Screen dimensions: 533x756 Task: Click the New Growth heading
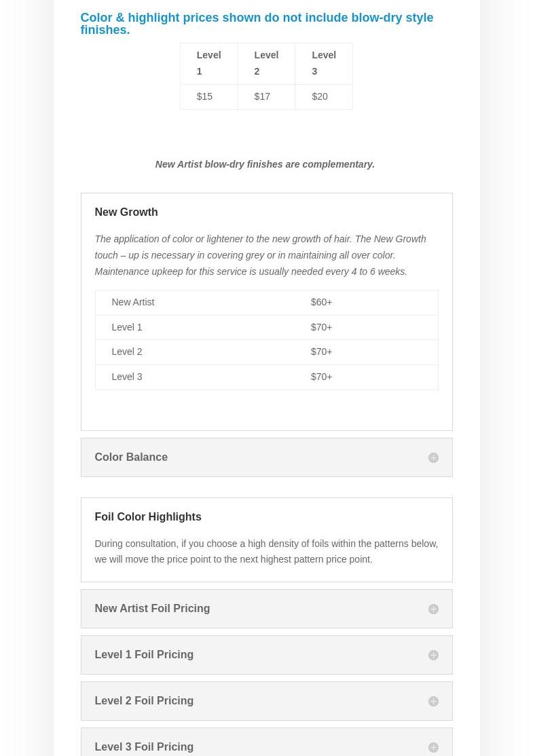(126, 212)
